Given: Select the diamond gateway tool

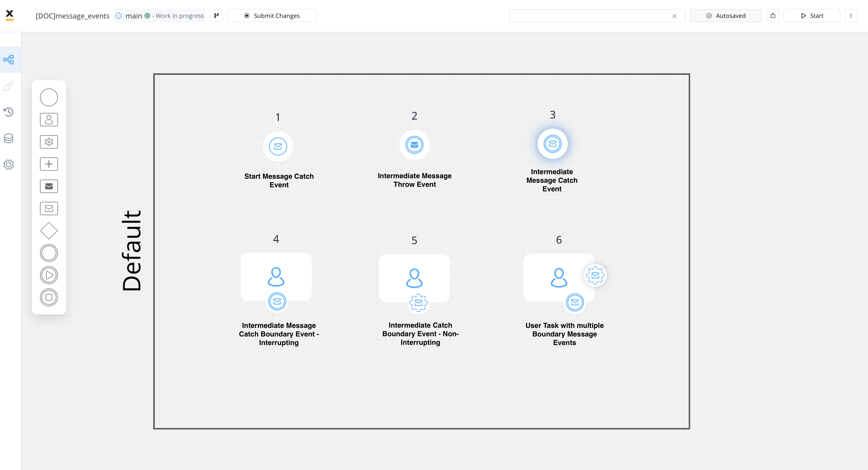Looking at the screenshot, I should point(49,231).
